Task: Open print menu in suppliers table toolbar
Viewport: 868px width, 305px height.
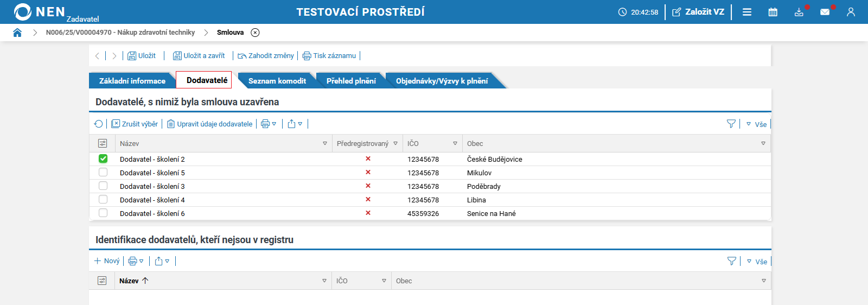Action: tap(269, 124)
